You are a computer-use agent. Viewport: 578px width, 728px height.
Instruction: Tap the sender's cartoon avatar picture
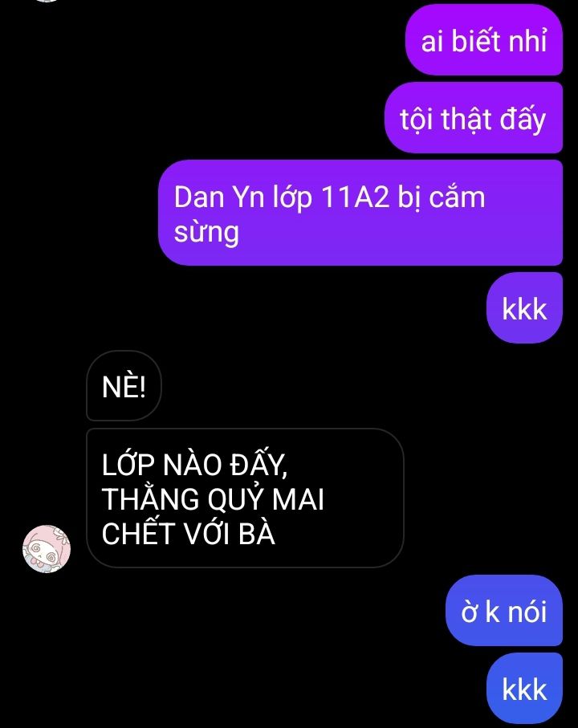click(x=47, y=549)
